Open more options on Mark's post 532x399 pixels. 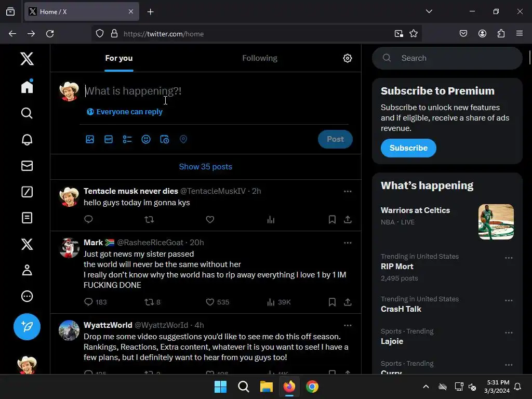point(348,243)
